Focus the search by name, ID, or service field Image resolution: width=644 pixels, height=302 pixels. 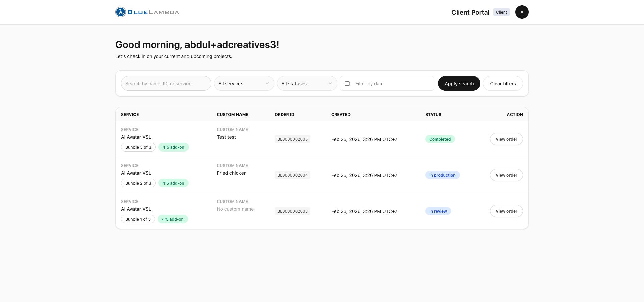(x=166, y=83)
